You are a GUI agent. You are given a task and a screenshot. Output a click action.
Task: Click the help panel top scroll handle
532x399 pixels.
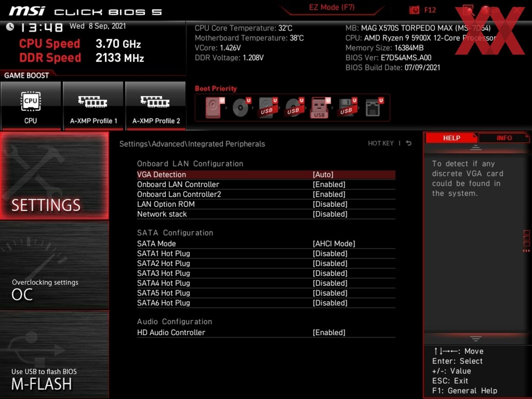476,148
